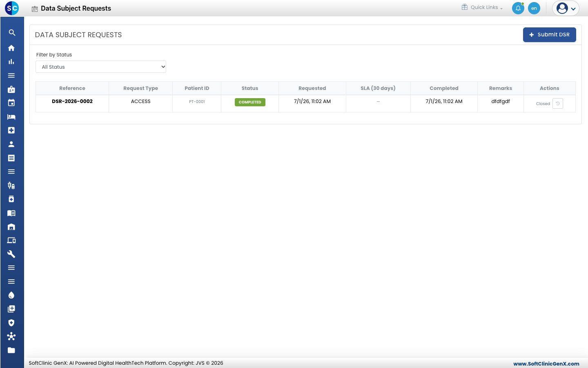Open the user profile avatar menu

(566, 8)
